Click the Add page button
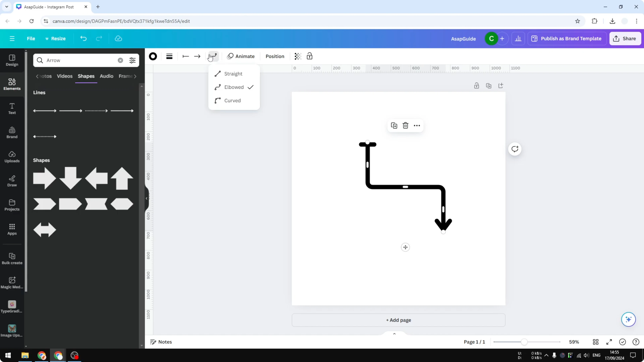 tap(398, 320)
